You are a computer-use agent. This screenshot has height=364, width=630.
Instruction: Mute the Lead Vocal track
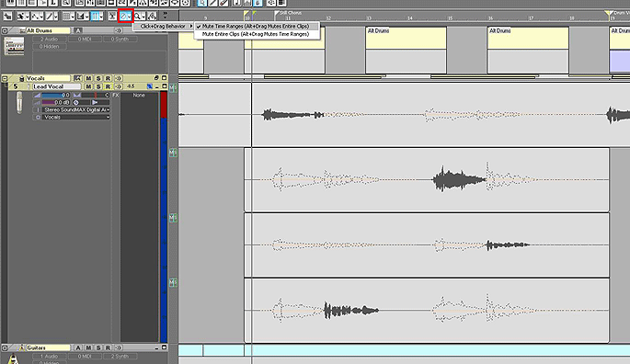click(x=88, y=86)
